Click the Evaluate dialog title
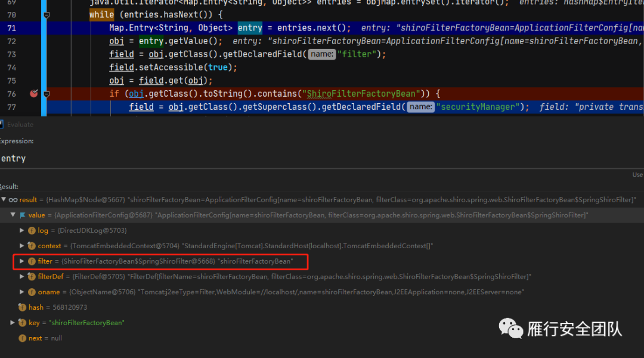 [20, 125]
